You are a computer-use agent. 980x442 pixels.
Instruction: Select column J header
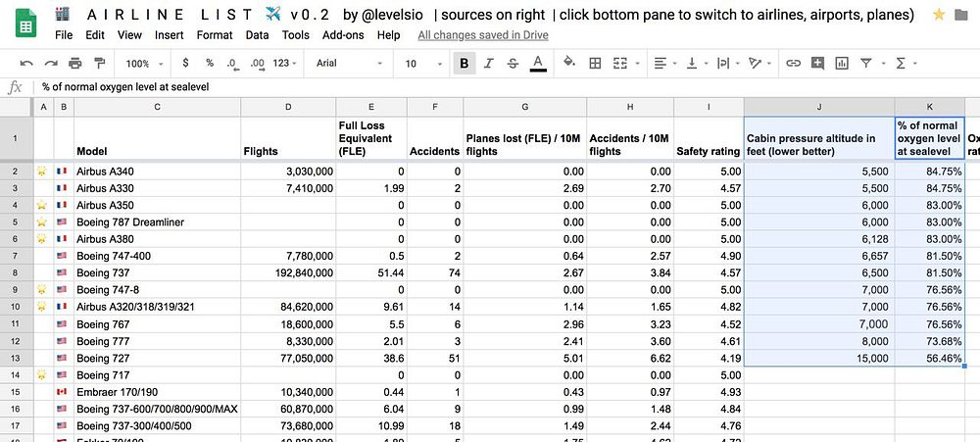tap(818, 107)
